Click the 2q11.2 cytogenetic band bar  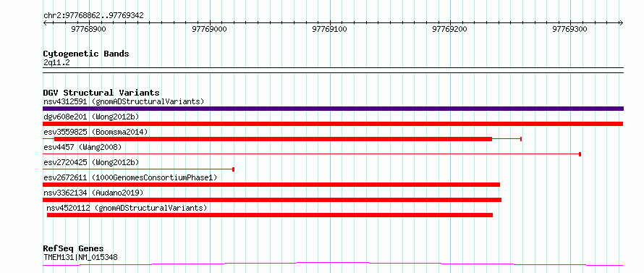(x=333, y=70)
